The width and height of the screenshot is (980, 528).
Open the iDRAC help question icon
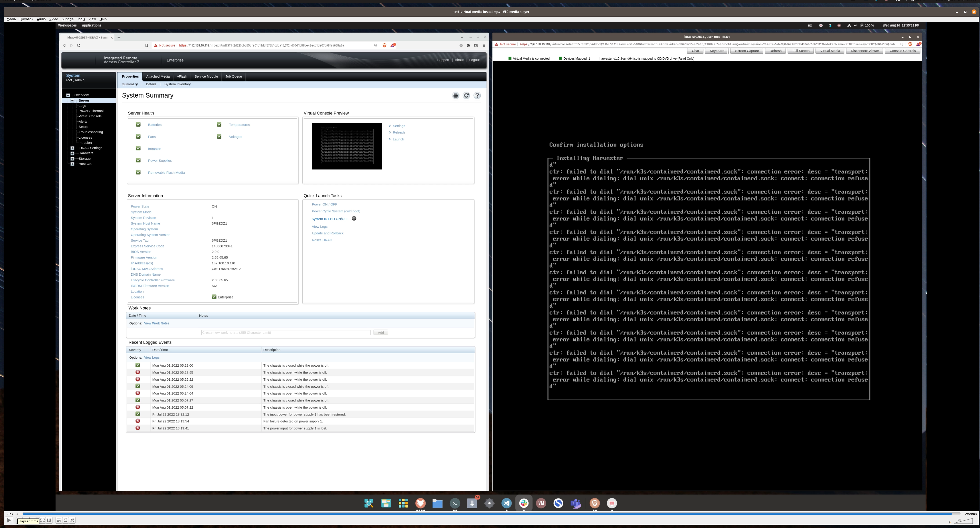[477, 96]
